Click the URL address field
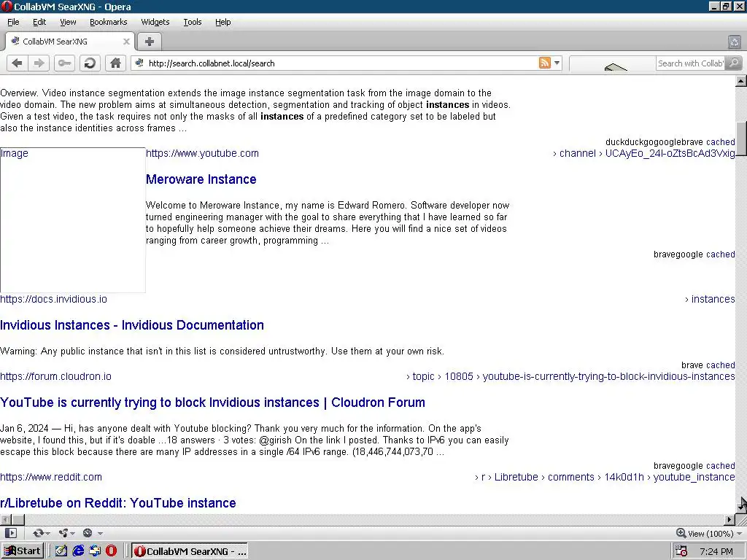Image resolution: width=747 pixels, height=560 pixels. click(341, 63)
